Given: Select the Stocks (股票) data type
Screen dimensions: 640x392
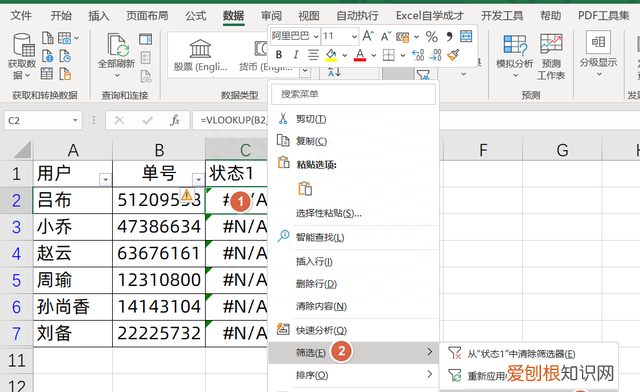Looking at the screenshot, I should pos(200,55).
